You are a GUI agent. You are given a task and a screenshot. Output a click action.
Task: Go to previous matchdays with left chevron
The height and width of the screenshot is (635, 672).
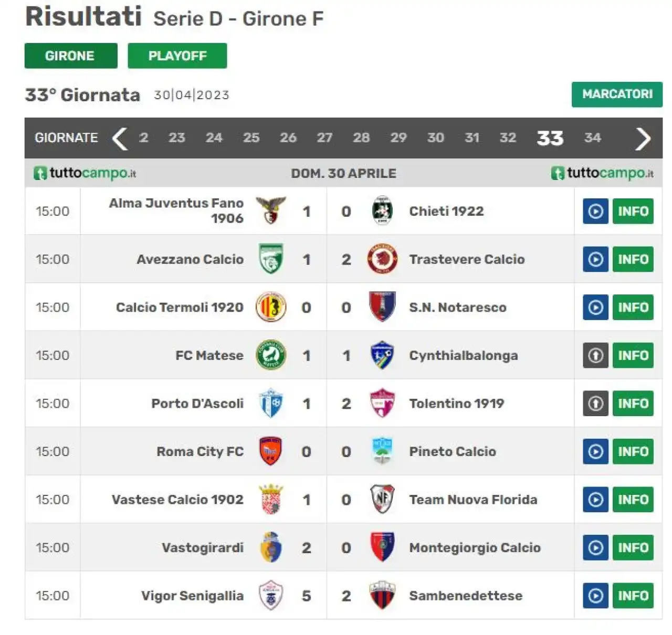[x=120, y=139]
